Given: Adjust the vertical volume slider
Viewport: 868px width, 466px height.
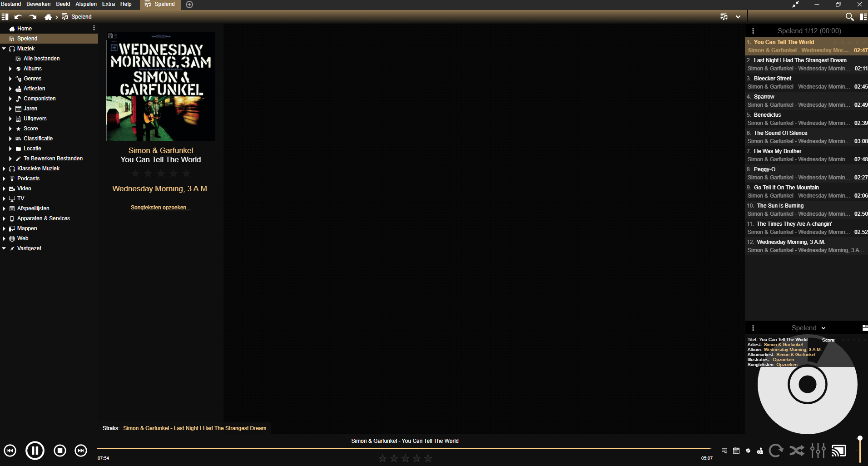Looking at the screenshot, I should [x=860, y=450].
